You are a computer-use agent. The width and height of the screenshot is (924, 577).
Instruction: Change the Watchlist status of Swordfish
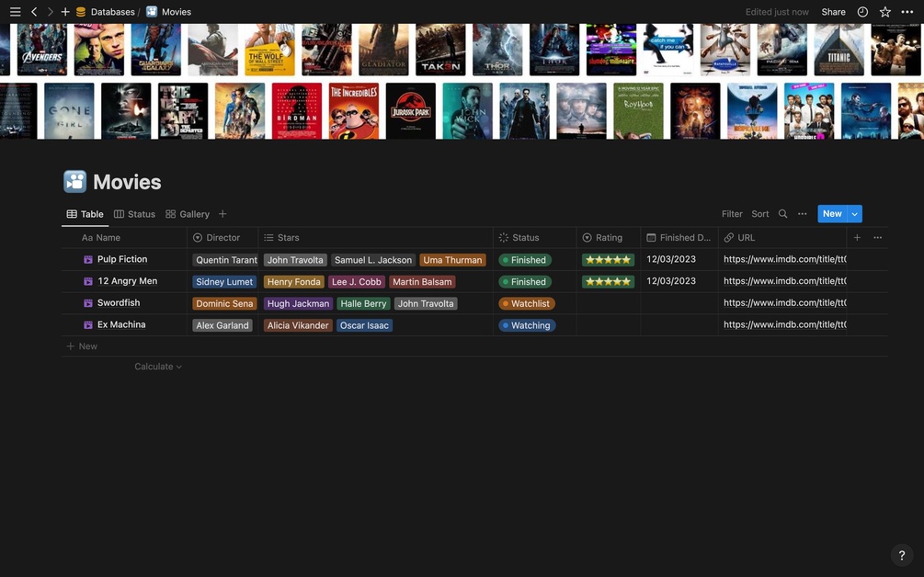[x=526, y=303]
